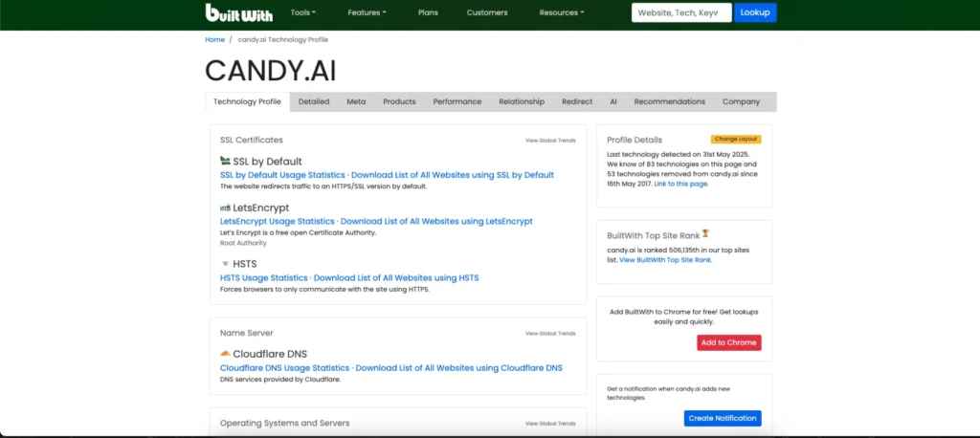Open LetsEncrypt Usage Statistics link
The width and height of the screenshot is (980, 438).
278,221
